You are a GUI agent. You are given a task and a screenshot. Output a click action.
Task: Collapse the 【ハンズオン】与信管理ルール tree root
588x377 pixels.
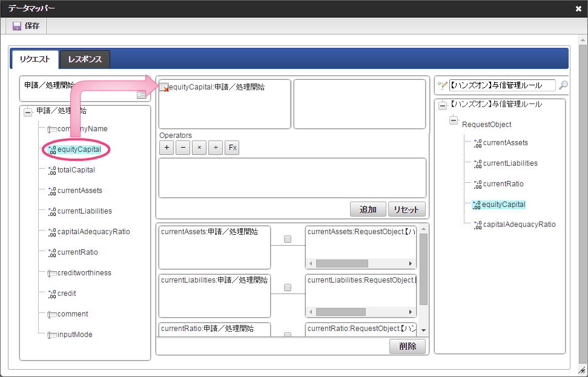443,106
